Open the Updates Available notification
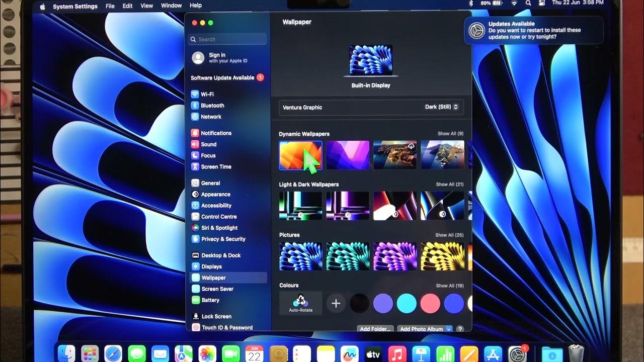644x362 pixels. (x=533, y=31)
